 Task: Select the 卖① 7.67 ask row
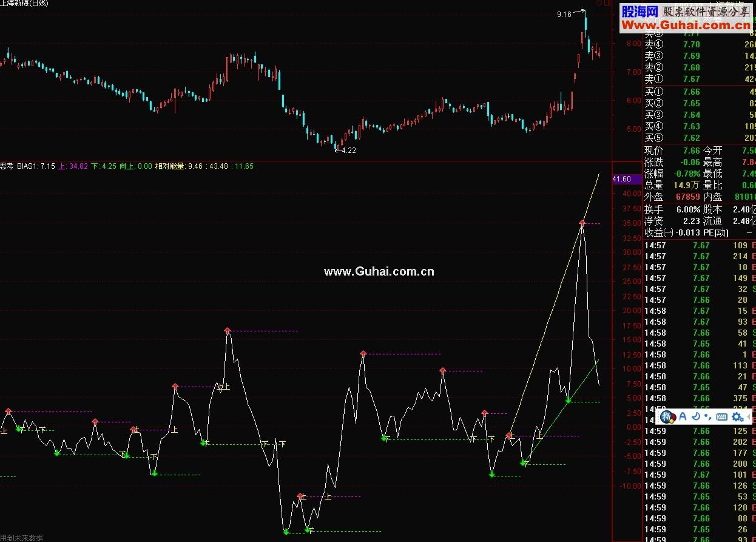pos(700,79)
